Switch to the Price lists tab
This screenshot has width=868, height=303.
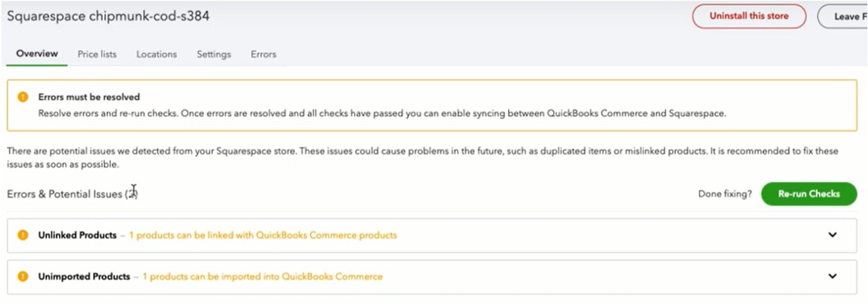[x=97, y=54]
